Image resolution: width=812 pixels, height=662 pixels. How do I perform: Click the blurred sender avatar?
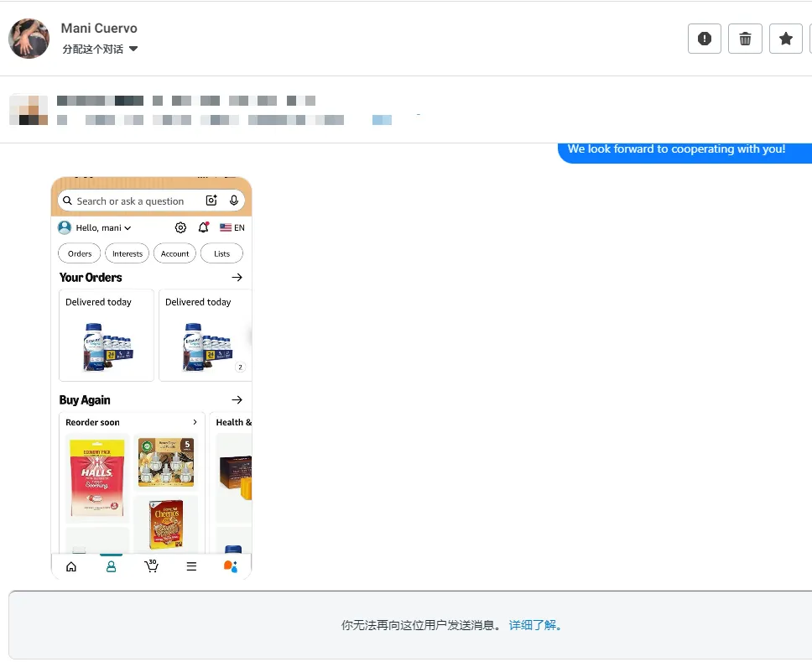click(29, 110)
